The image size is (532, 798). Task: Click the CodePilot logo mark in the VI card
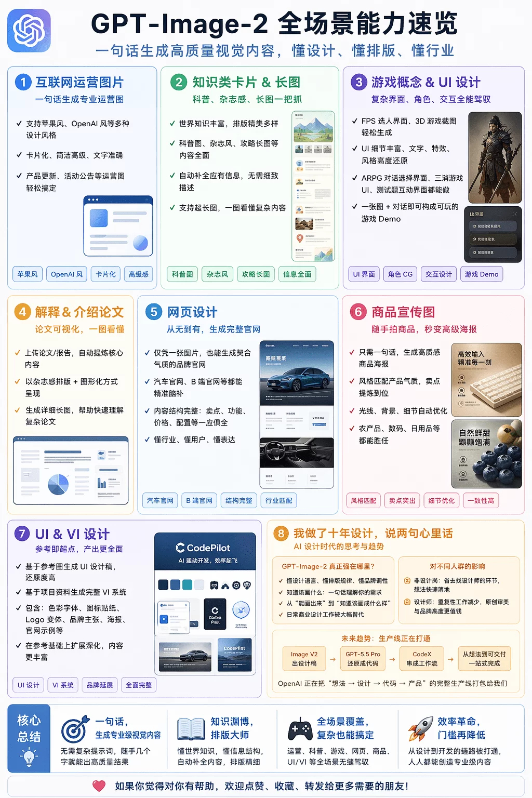pyautogui.click(x=180, y=548)
